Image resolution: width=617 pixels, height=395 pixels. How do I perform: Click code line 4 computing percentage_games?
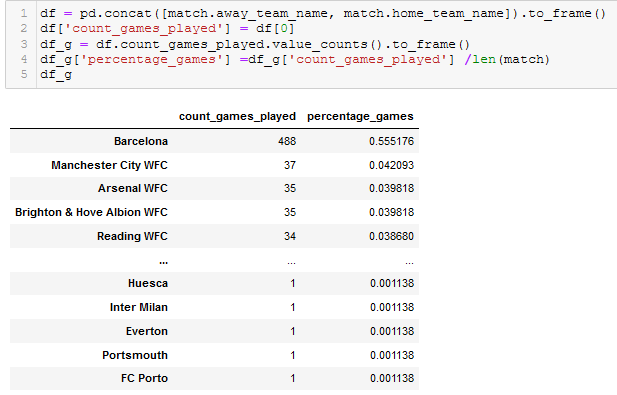294,59
